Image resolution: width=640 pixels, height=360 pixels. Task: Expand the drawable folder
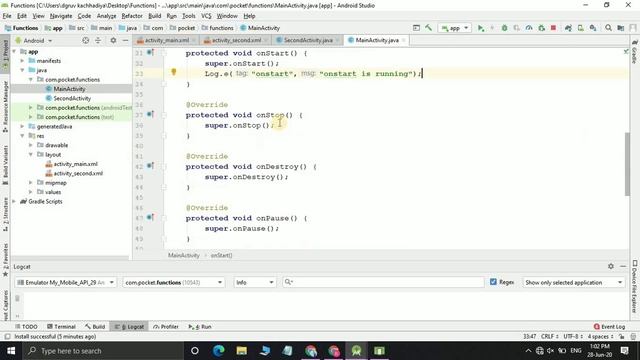point(31,145)
